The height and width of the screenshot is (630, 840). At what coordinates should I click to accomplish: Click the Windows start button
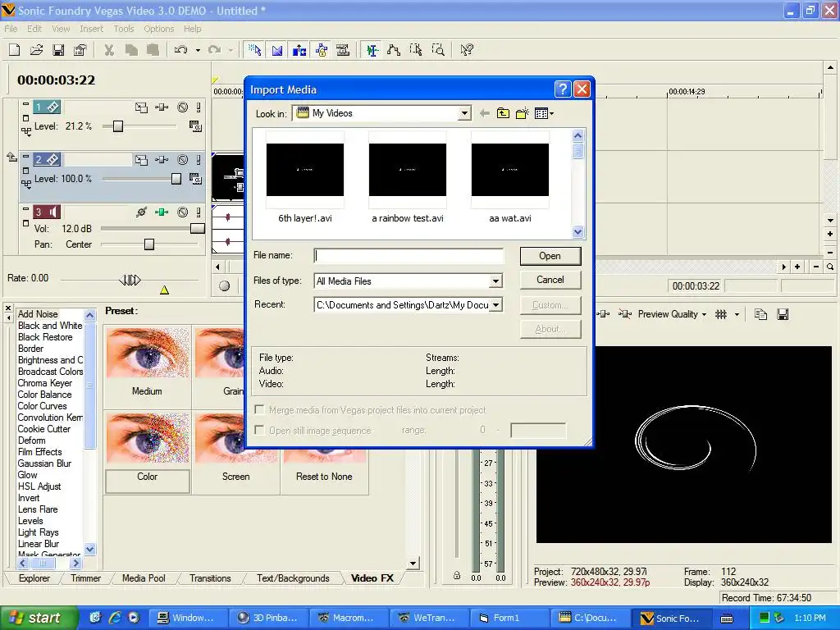click(x=38, y=618)
